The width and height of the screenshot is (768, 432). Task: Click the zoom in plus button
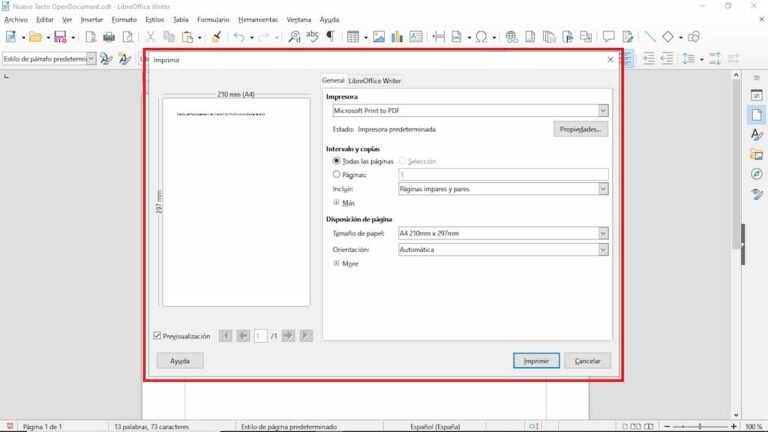point(733,427)
